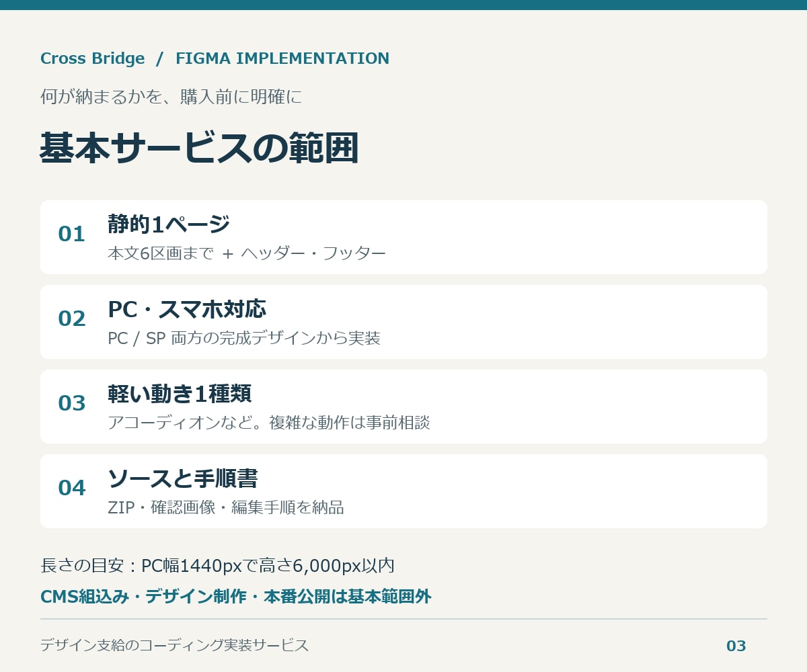Image resolution: width=807 pixels, height=672 pixels.
Task: Click the page number "03" in the footer
Action: (x=736, y=646)
